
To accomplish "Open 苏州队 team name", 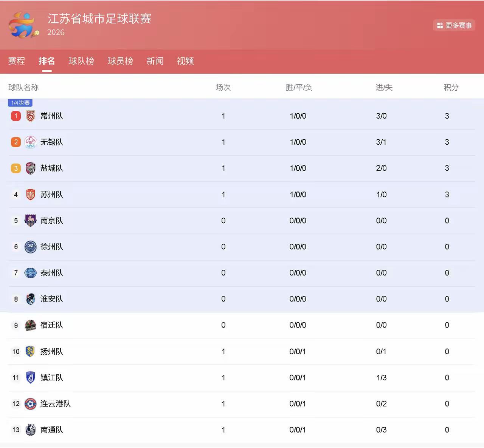I will [52, 195].
